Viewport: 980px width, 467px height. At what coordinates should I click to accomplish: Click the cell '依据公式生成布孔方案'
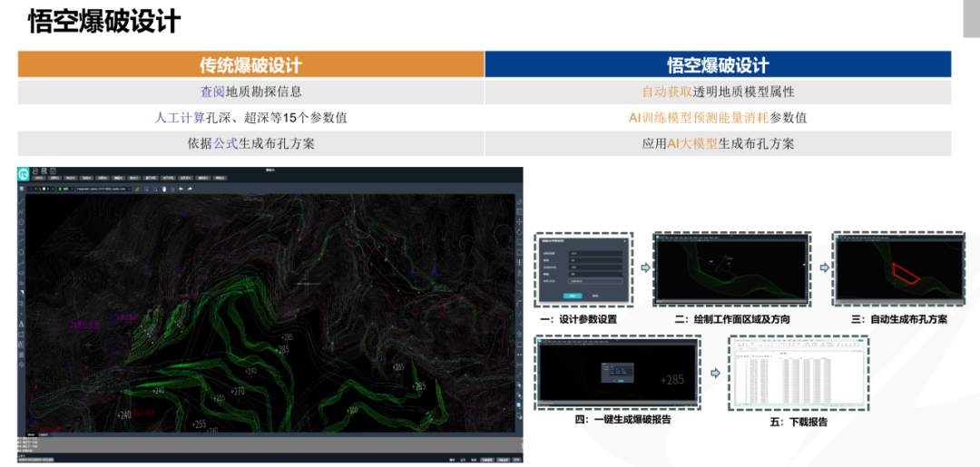pyautogui.click(x=250, y=143)
